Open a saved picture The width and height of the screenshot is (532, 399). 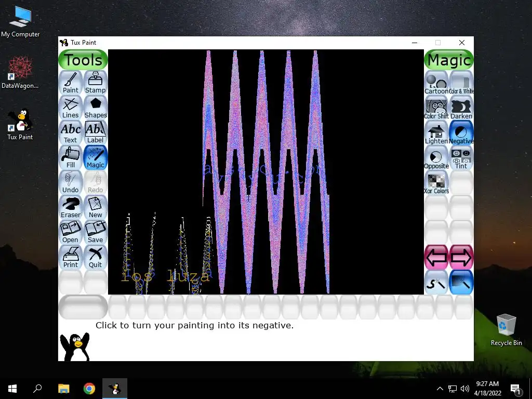pos(71,232)
